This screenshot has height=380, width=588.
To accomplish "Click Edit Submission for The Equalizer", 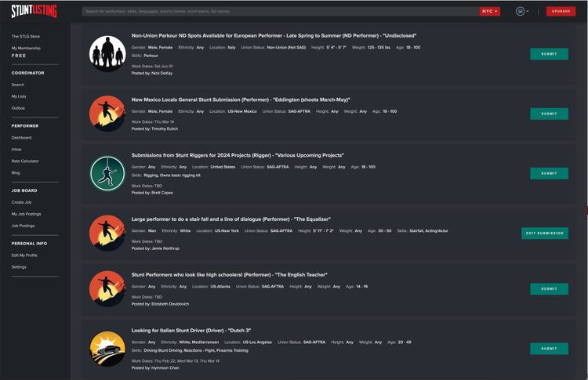I will point(545,233).
